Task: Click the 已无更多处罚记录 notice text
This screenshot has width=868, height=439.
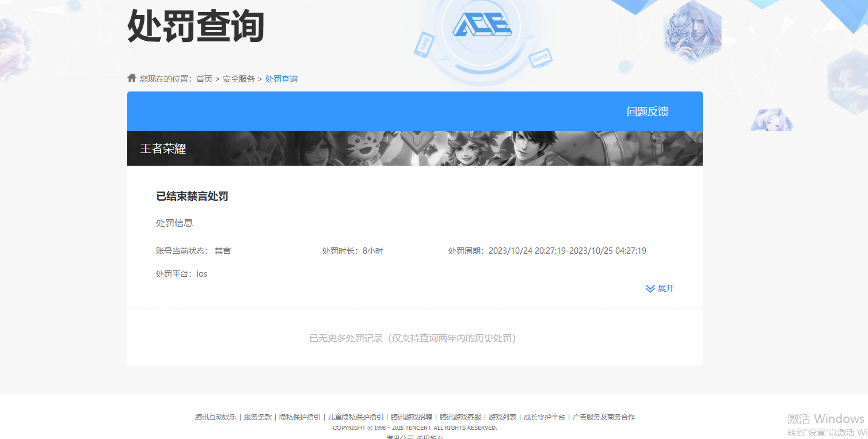Action: (414, 338)
